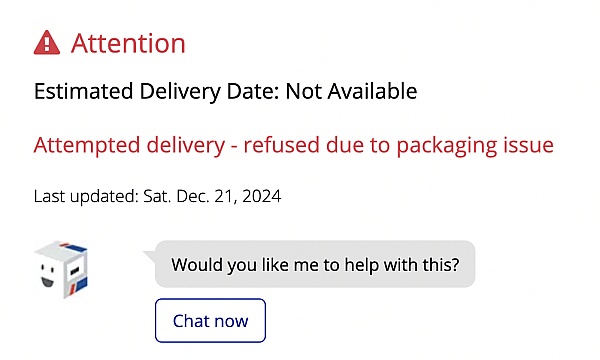
Task: Click the packaging issue text in status
Action: pyautogui.click(x=475, y=146)
